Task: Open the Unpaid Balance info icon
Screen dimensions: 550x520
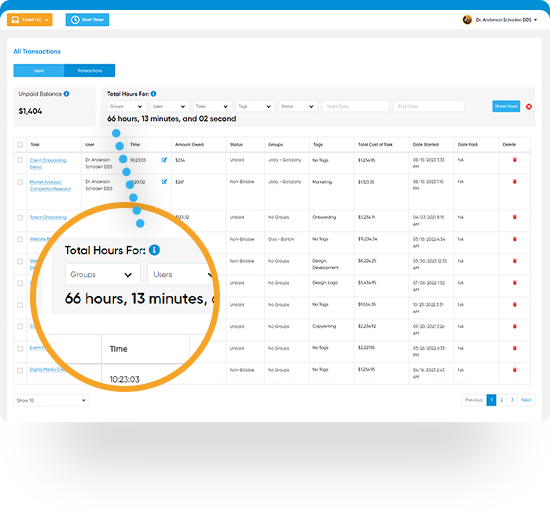Action: pos(67,94)
